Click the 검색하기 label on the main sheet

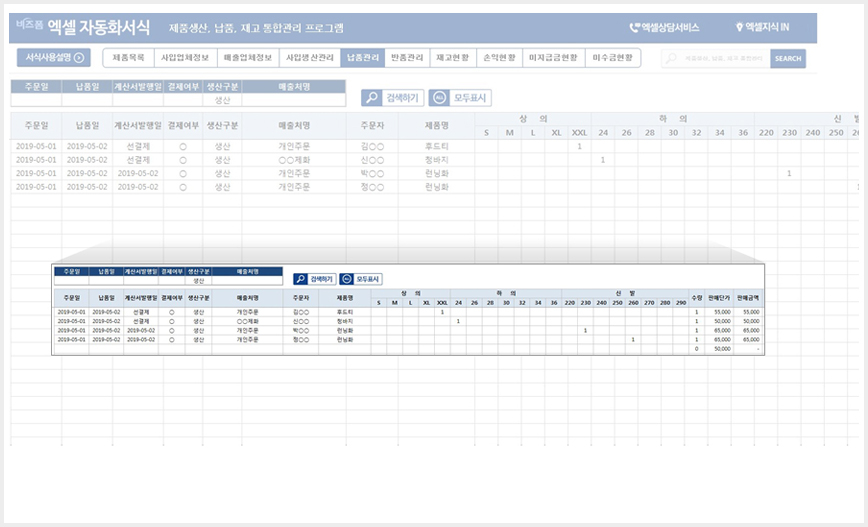point(402,98)
